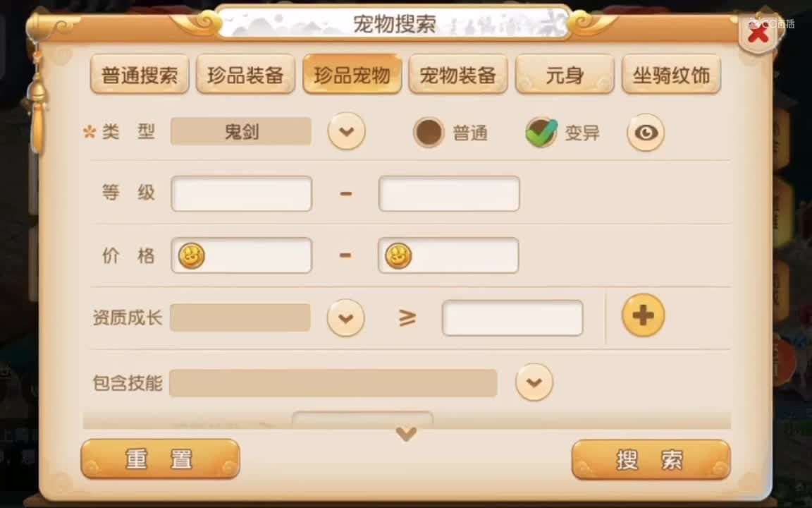812x508 pixels.
Task: Switch to the 普通搜索 tab
Action: click(x=140, y=75)
